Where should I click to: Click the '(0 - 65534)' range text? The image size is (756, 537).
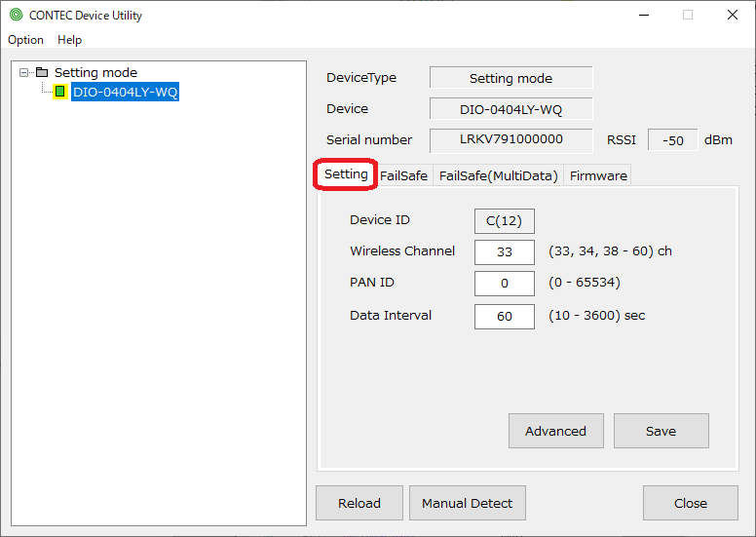tap(585, 283)
